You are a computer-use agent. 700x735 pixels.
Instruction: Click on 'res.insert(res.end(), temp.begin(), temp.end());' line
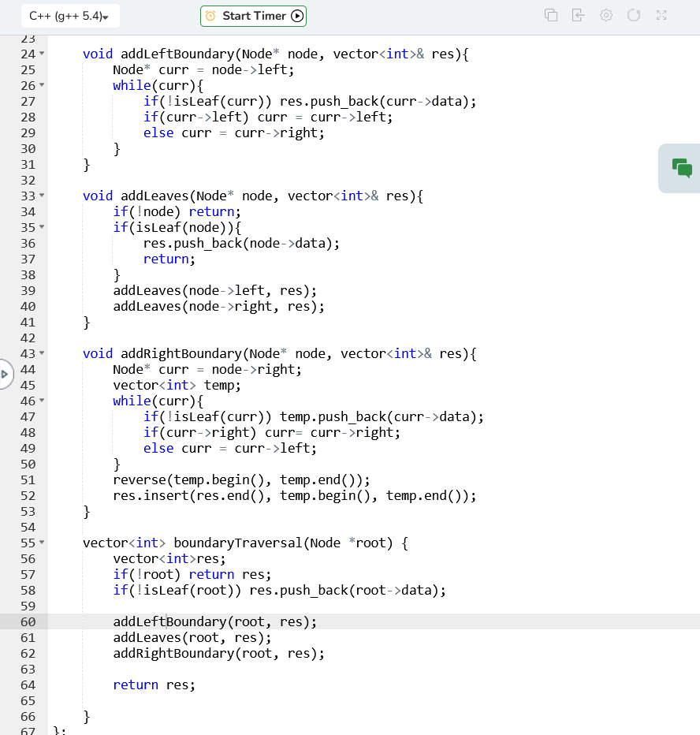294,496
